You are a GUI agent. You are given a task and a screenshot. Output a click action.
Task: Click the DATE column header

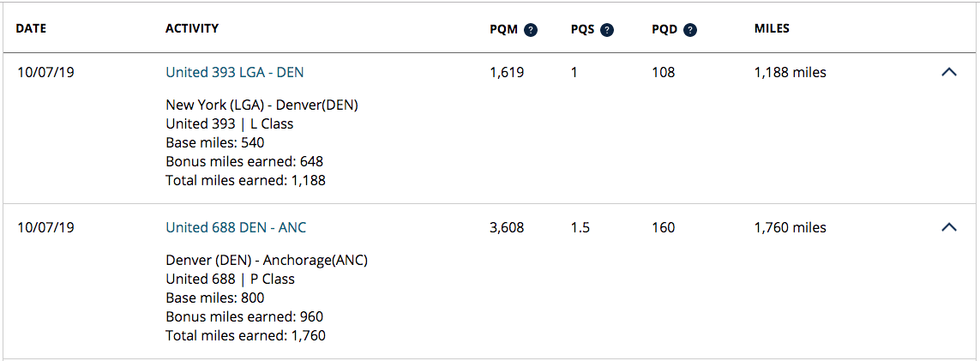point(31,29)
